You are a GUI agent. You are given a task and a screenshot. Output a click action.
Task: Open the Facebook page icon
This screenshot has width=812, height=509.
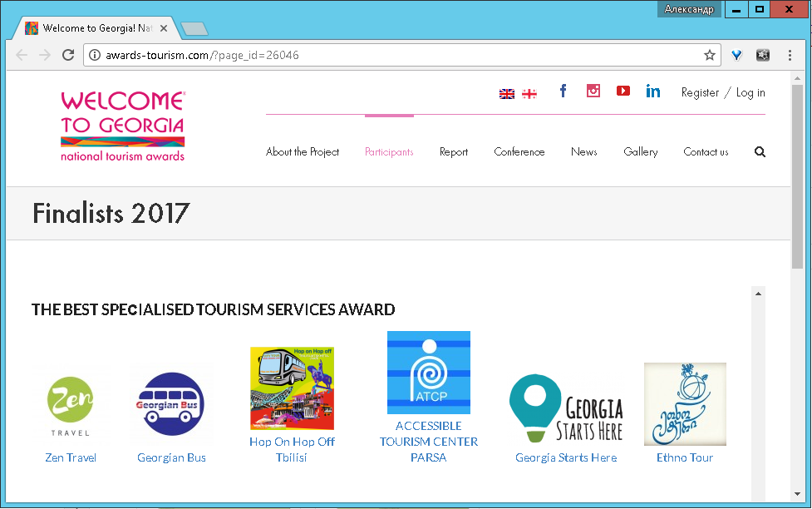coord(563,91)
